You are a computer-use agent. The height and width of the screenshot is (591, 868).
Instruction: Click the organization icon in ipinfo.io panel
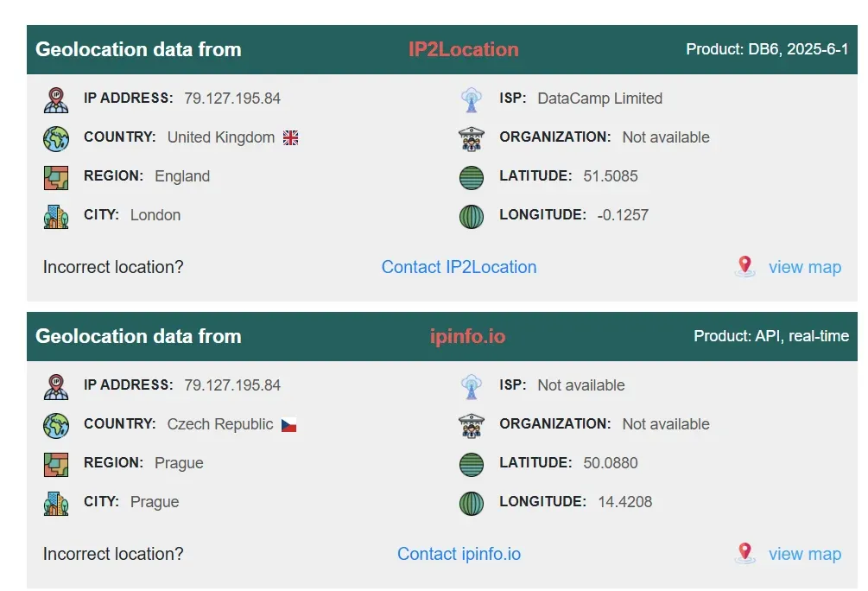point(472,425)
